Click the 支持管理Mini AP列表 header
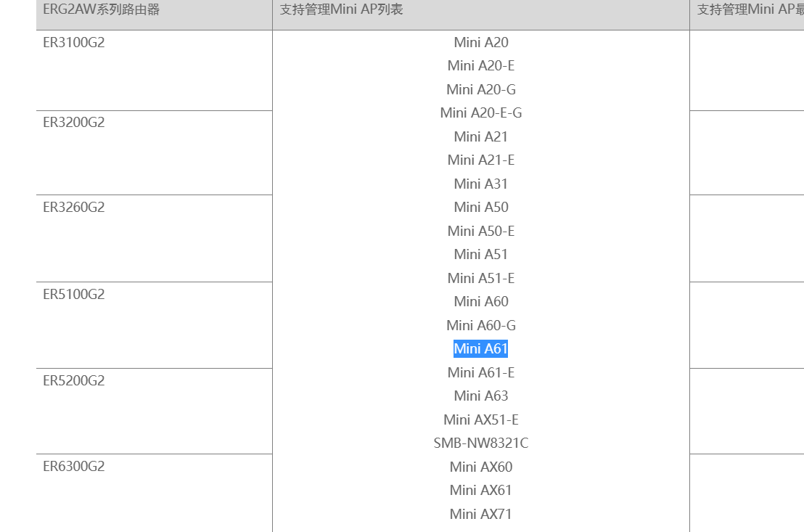804x532 pixels. [x=341, y=9]
